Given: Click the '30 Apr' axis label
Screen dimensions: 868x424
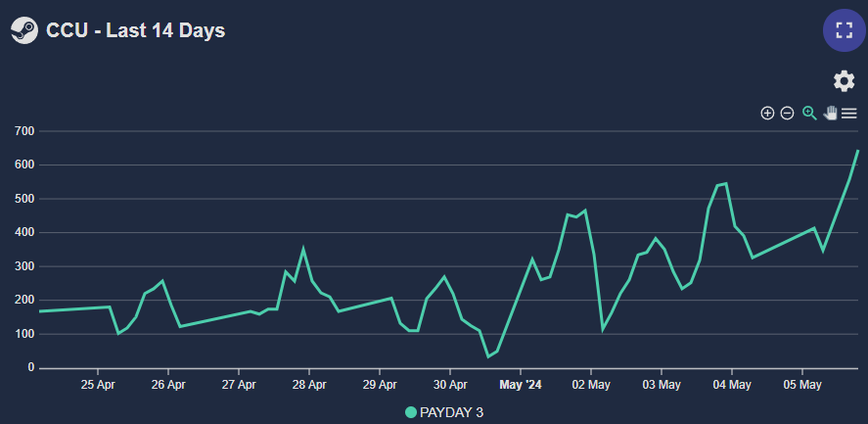Looking at the screenshot, I should point(450,384).
